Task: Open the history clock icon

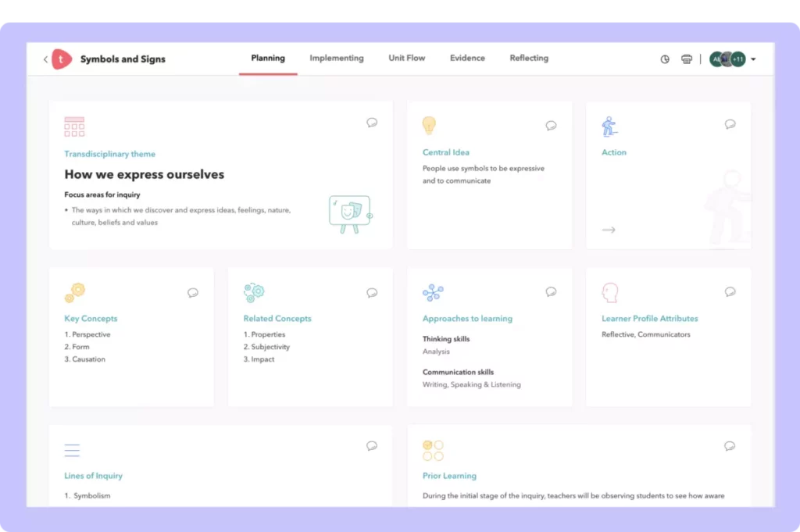Action: 665,59
